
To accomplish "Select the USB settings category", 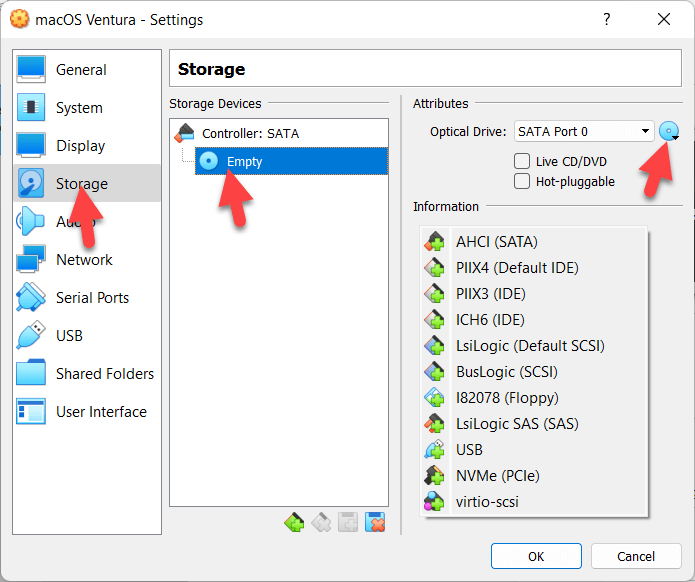I will [69, 336].
